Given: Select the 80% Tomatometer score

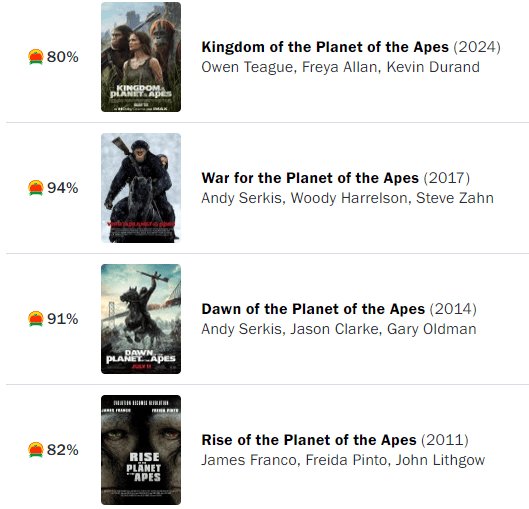Looking at the screenshot, I should point(63,57).
